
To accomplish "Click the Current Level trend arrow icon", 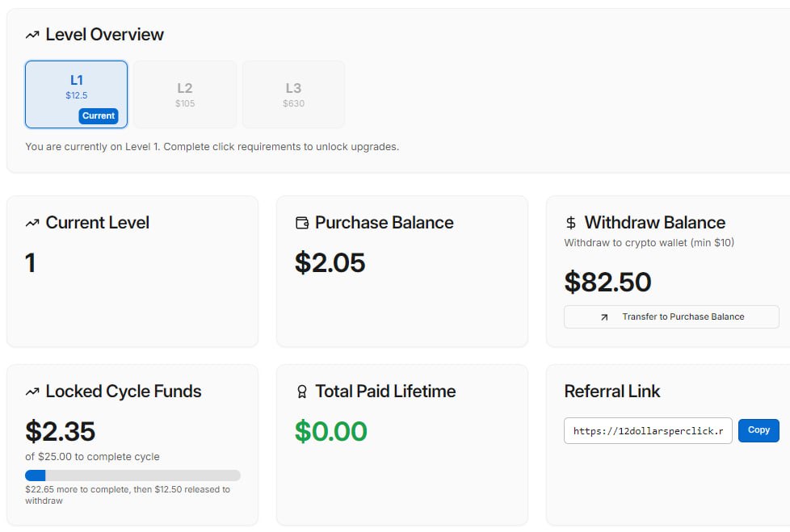I will 32,223.
